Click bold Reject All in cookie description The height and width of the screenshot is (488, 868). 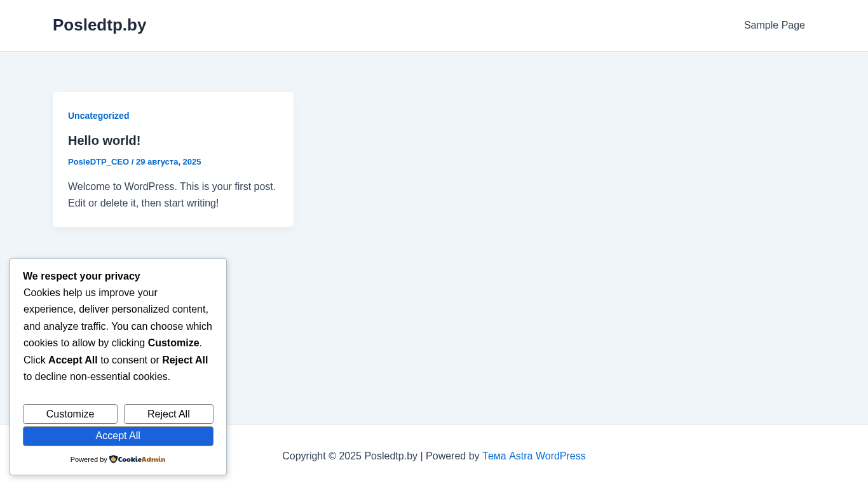tap(185, 360)
